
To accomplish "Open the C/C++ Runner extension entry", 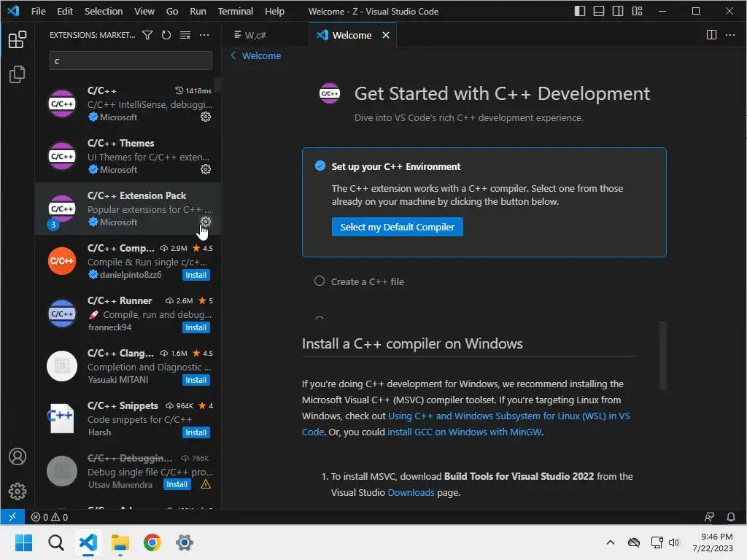I will [128, 314].
